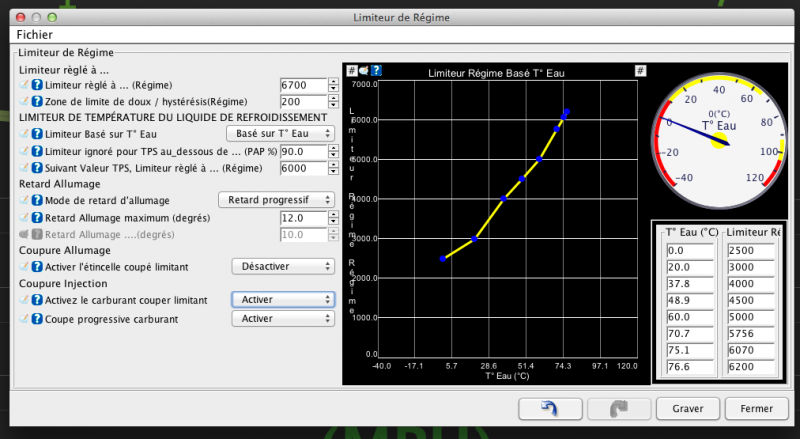Click the greyed redo arrow button
The image size is (800, 439).
point(619,408)
